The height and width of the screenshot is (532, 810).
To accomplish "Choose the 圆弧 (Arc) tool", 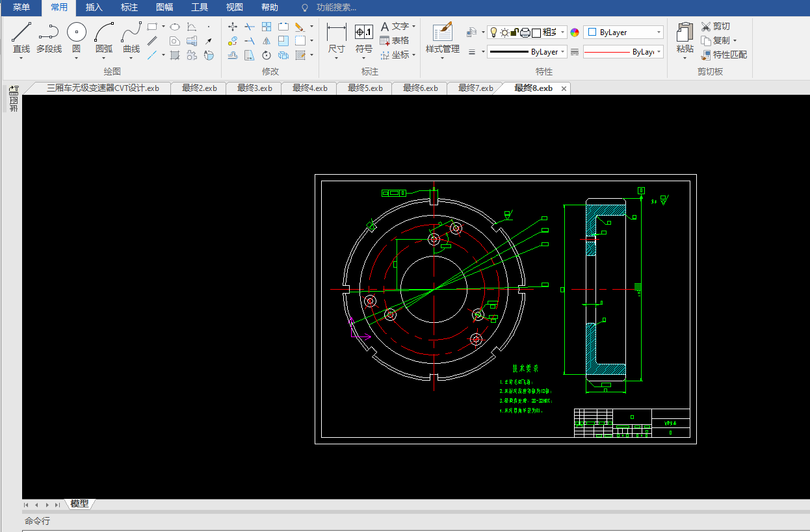I will [x=104, y=32].
